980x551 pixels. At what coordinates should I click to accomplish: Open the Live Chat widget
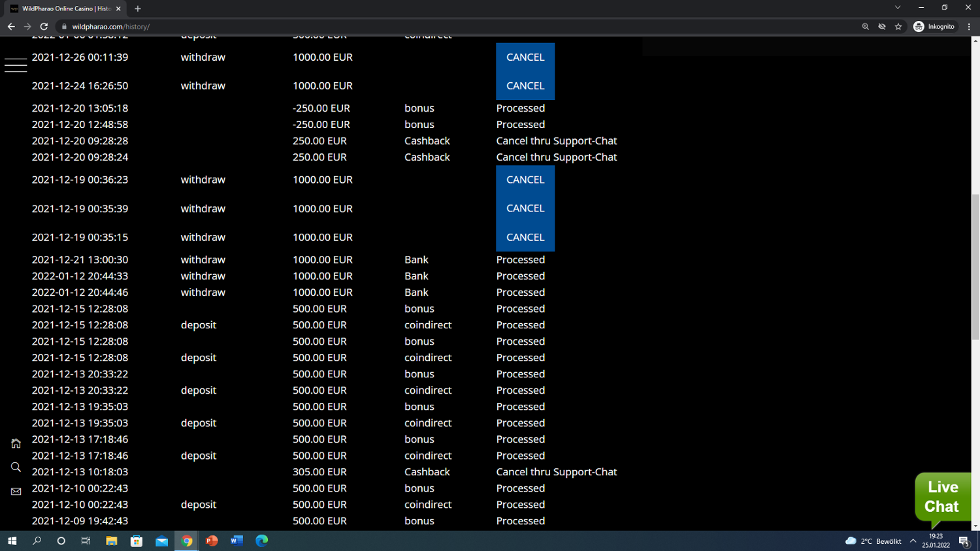(x=943, y=497)
